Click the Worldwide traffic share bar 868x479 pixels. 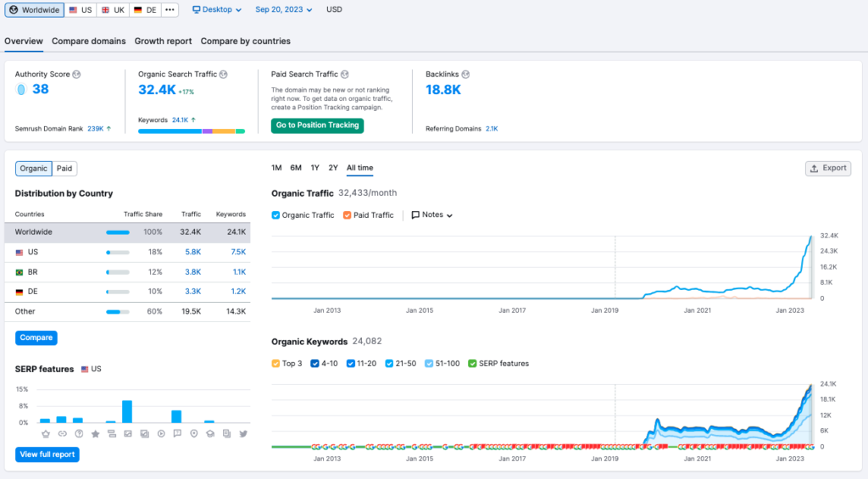pyautogui.click(x=118, y=232)
